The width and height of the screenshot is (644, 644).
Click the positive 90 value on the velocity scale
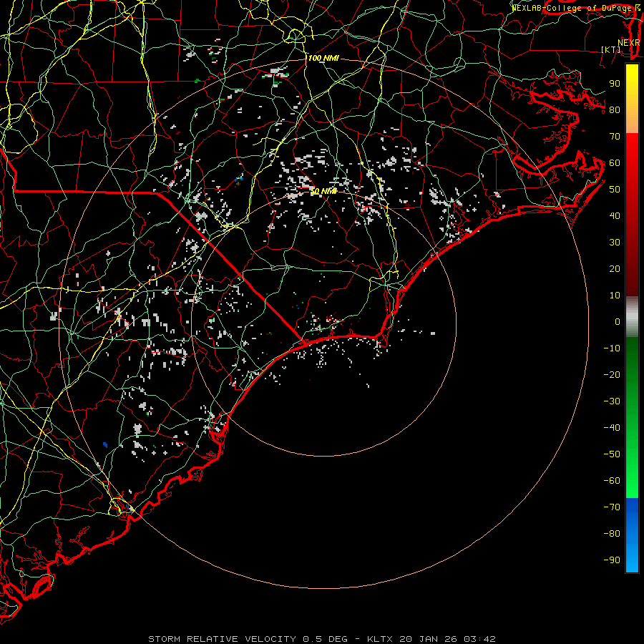click(x=615, y=84)
